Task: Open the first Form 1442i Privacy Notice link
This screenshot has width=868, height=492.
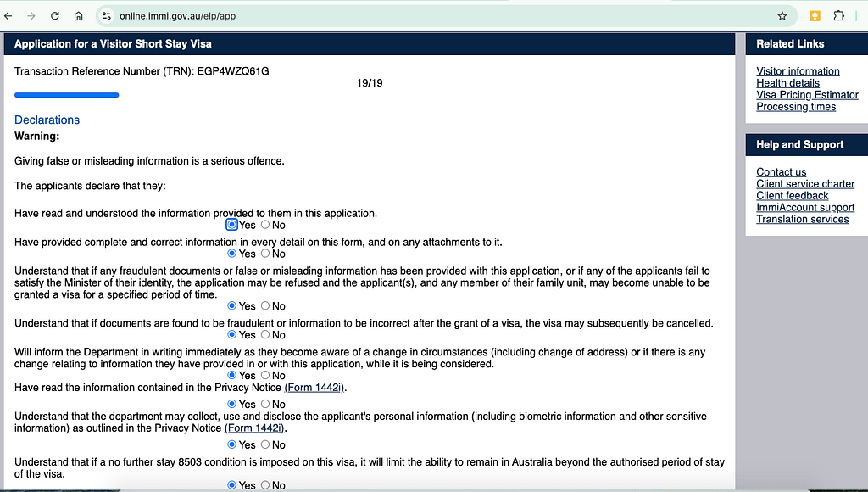Action: pos(314,388)
